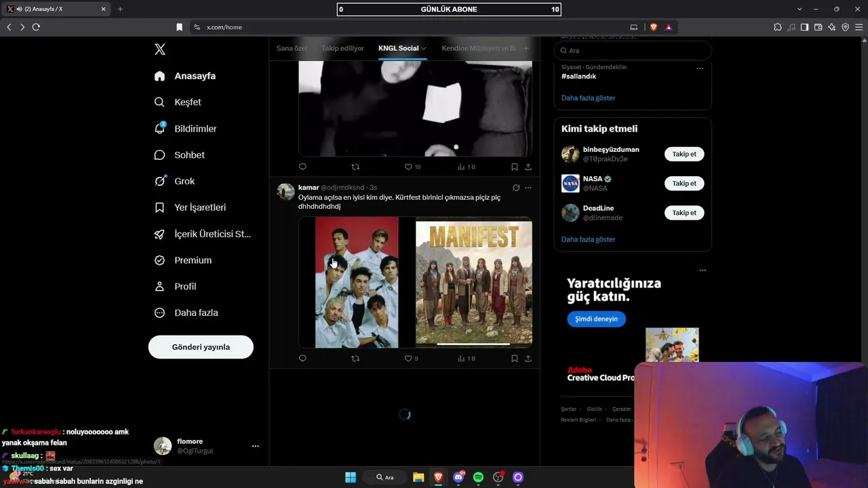
Task: Open Brave Rewards triangle icon
Action: click(x=669, y=27)
